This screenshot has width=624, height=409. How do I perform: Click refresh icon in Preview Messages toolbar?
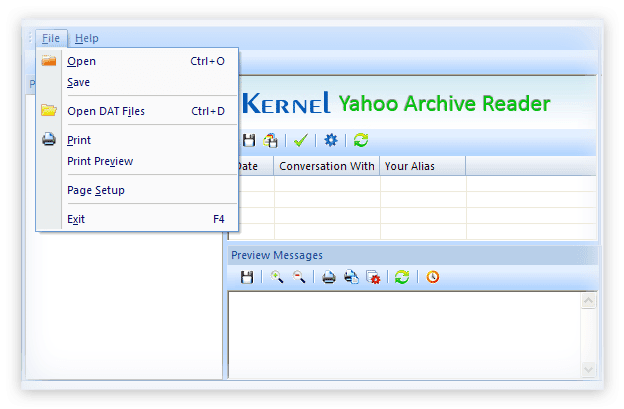point(402,277)
